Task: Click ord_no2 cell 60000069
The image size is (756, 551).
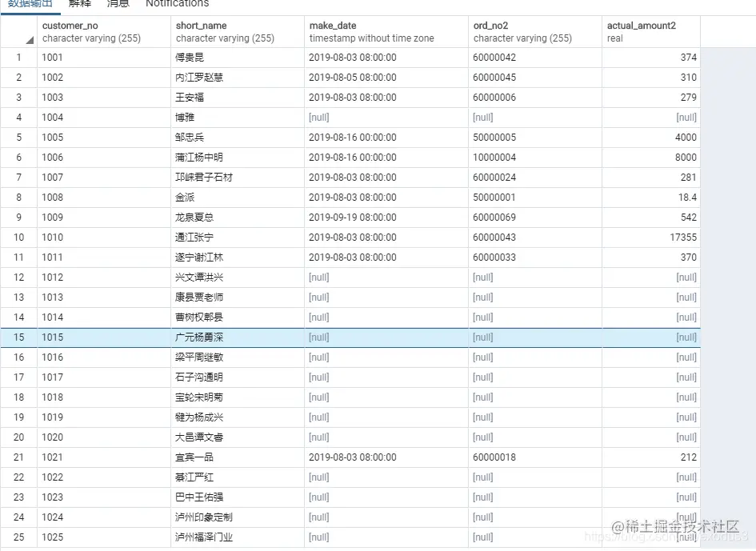Action: pos(535,218)
